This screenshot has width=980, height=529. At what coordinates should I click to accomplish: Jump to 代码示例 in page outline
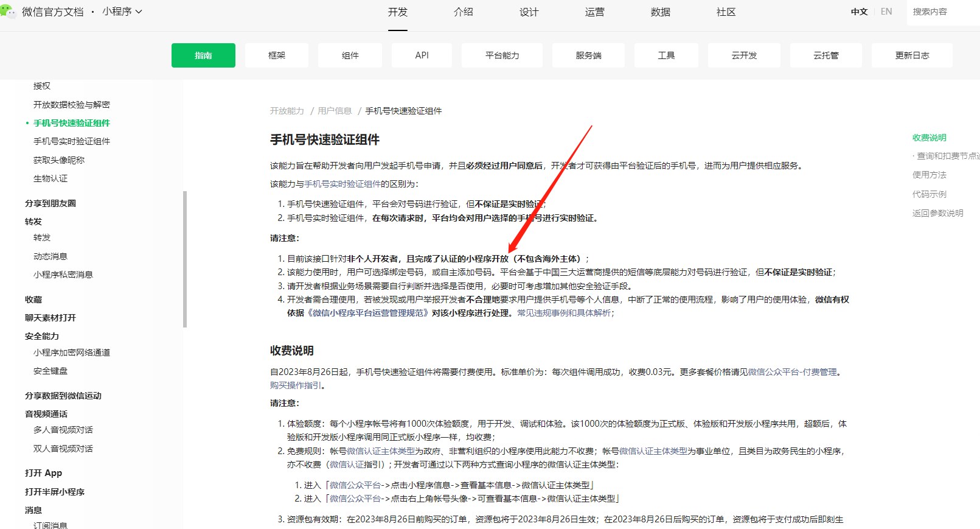pyautogui.click(x=930, y=194)
